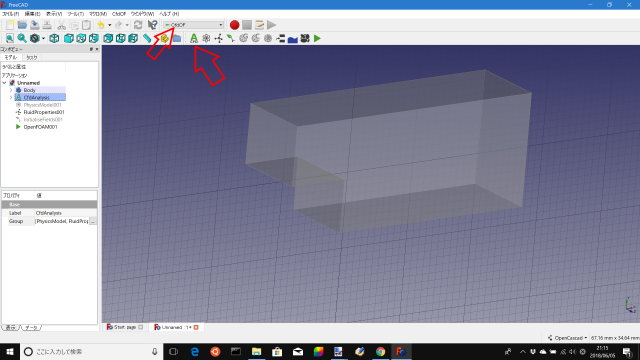640x360 pixels.
Task: Edit the Label value CfdAnalysis field
Action: [x=66, y=213]
